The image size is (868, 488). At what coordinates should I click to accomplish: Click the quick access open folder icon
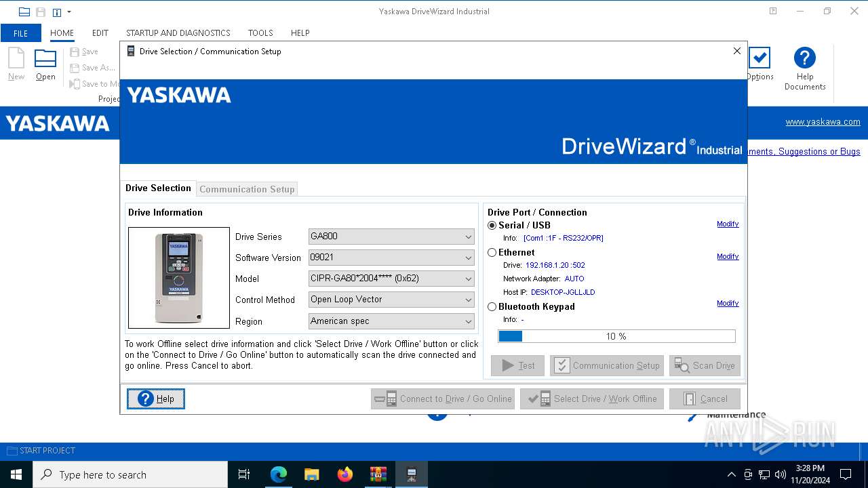pos(24,12)
